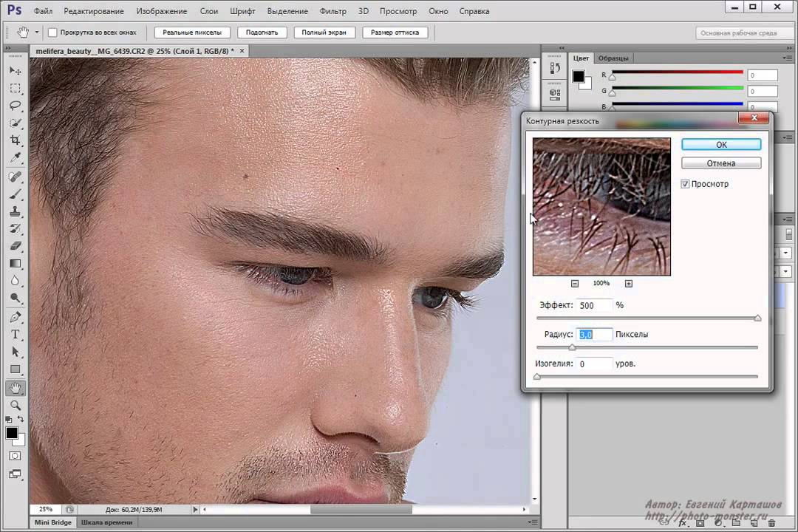Screen dimensions: 798x532
Task: Expand the toolbox to two columns
Action: [8, 48]
